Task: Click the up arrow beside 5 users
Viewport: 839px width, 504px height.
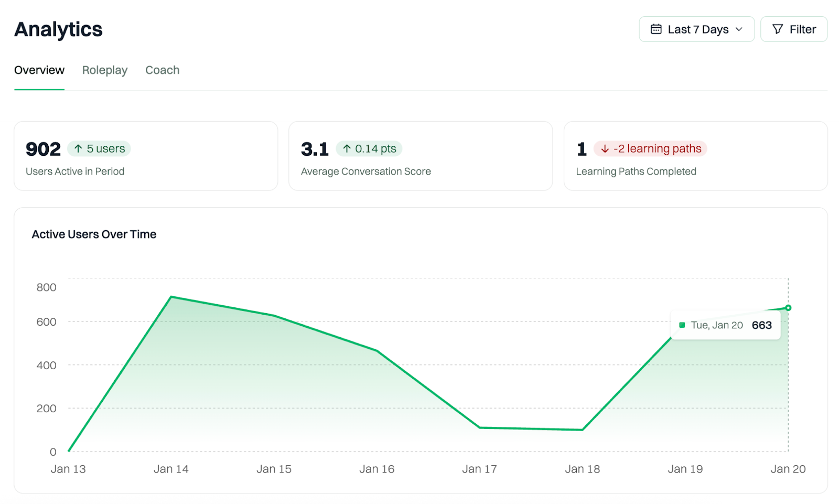Action: (x=78, y=149)
